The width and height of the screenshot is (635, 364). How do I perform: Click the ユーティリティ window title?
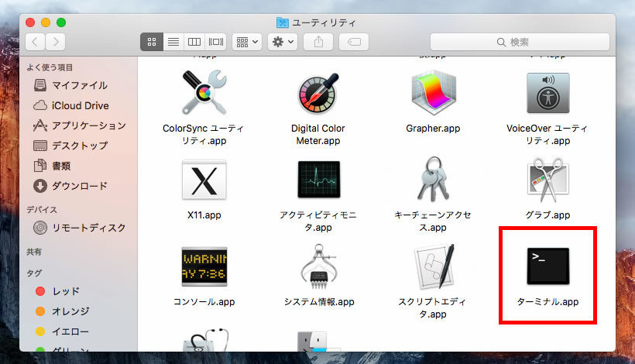324,22
